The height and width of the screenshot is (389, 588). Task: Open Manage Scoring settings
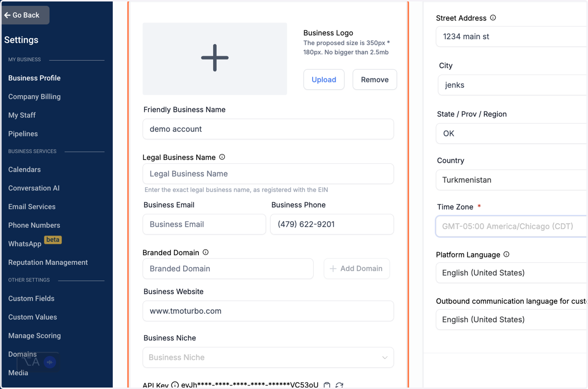pyautogui.click(x=35, y=336)
